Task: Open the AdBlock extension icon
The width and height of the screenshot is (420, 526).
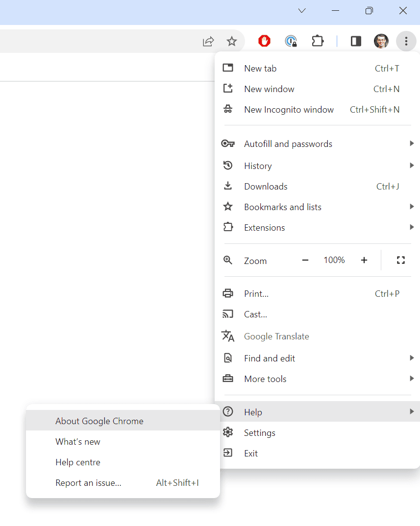Action: click(264, 41)
